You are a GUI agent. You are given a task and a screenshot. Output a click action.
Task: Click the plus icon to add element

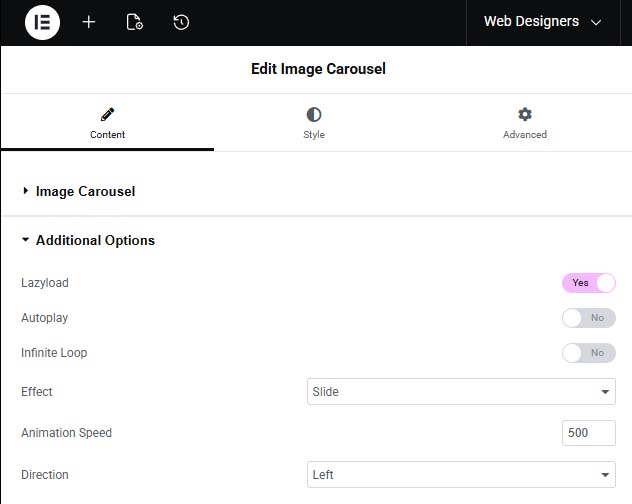click(89, 22)
